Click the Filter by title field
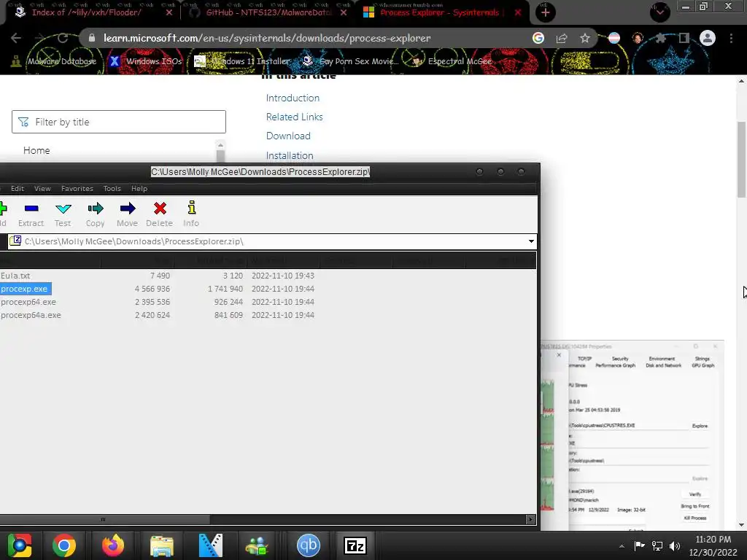The image size is (747, 560). pos(119,122)
